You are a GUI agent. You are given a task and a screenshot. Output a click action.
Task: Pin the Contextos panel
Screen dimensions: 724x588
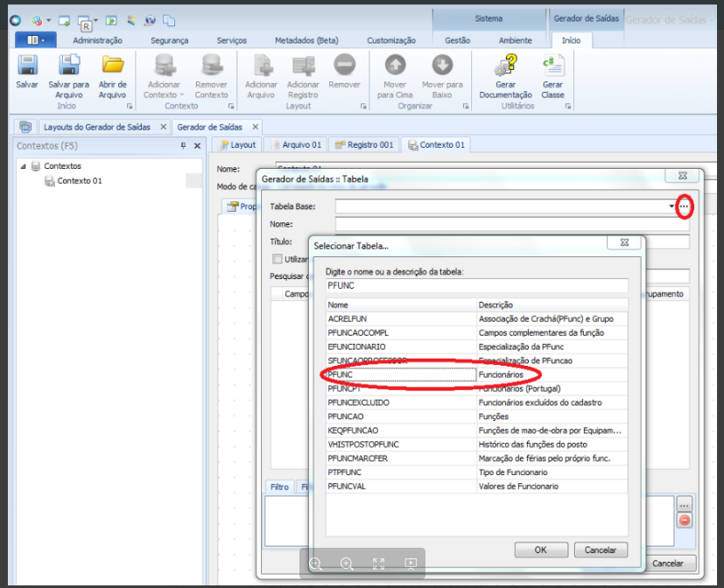click(183, 146)
